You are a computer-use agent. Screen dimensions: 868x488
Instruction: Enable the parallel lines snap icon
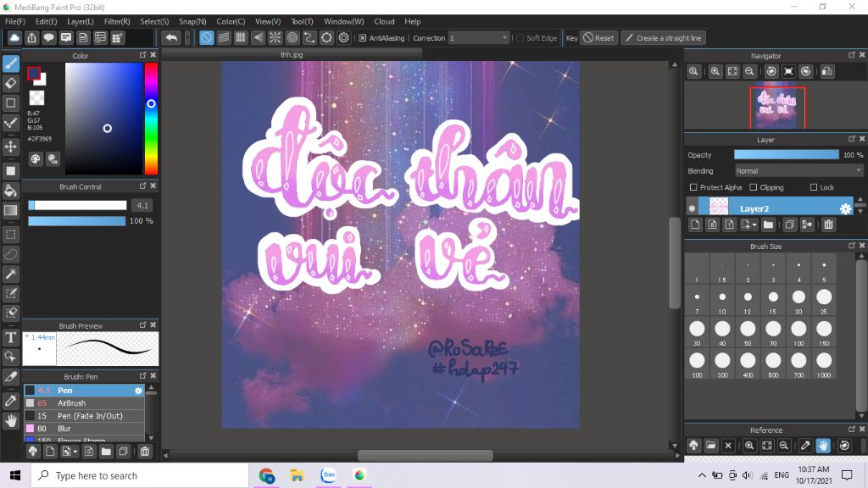coord(224,37)
